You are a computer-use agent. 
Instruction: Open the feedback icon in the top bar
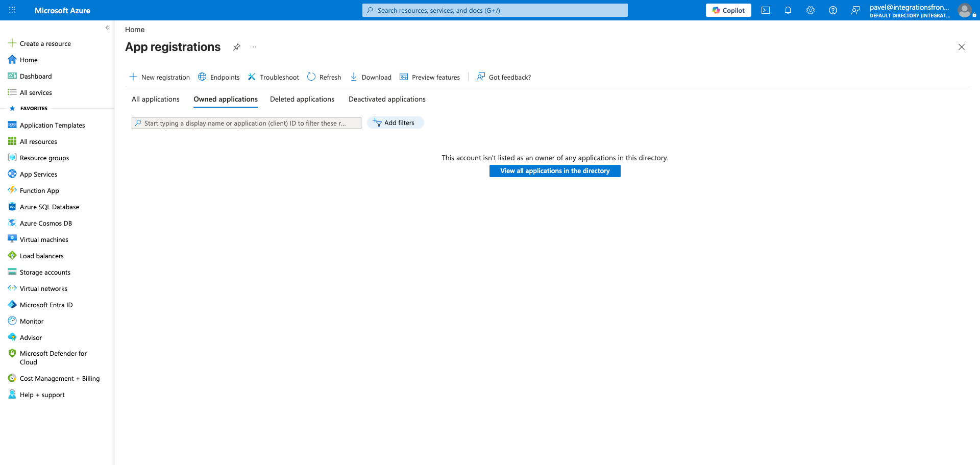tap(855, 10)
